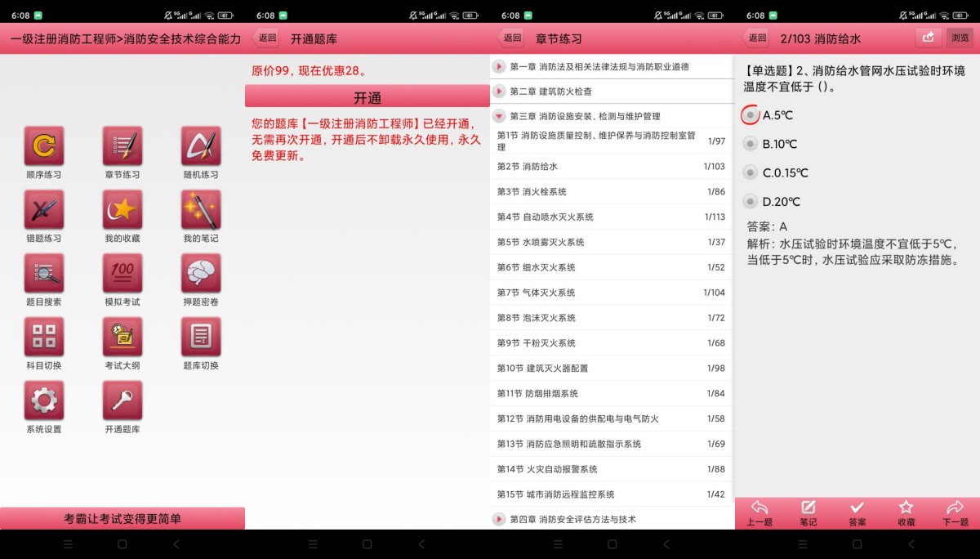Tap Android recents key under home screen
980x559 pixels.
pos(68,544)
